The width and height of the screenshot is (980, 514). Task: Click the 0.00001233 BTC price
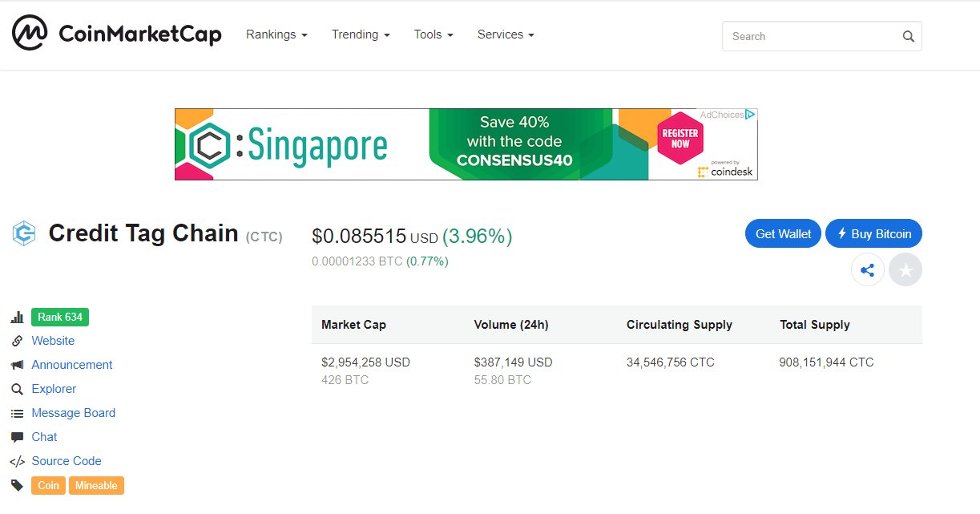(x=357, y=261)
